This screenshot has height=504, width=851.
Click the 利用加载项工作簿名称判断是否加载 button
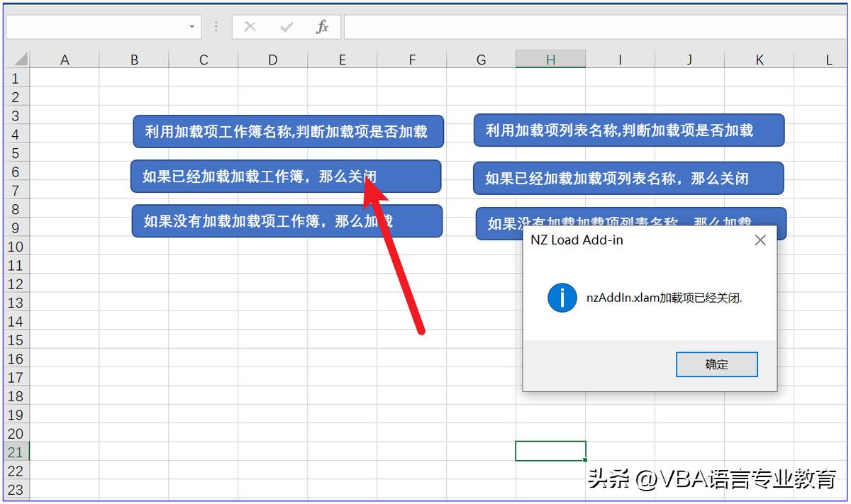tap(287, 130)
